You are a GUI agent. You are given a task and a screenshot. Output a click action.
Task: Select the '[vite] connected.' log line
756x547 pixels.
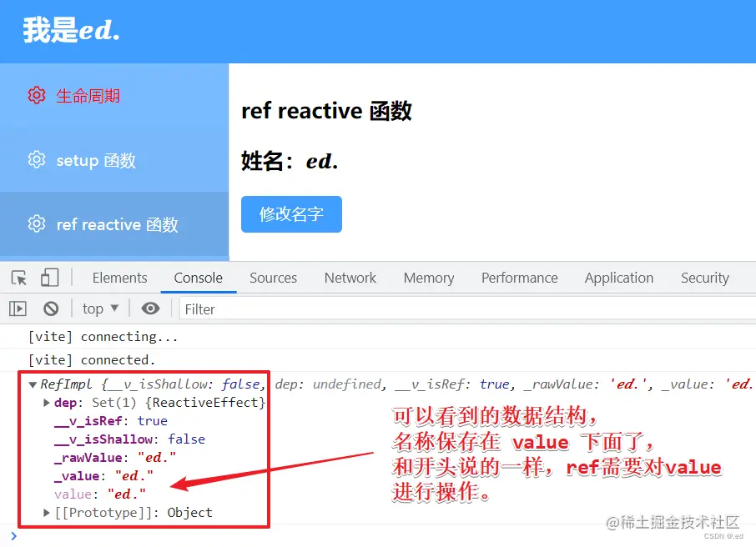pyautogui.click(x=92, y=360)
